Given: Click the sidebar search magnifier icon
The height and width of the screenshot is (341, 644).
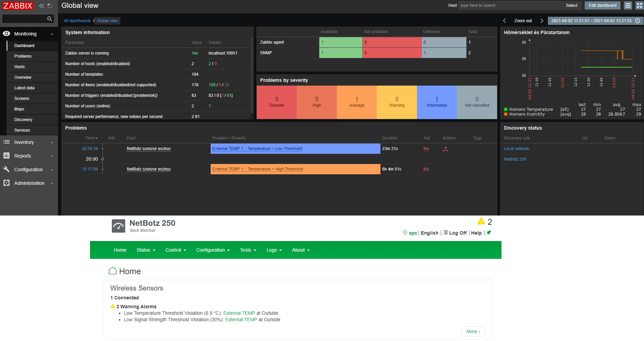Looking at the screenshot, I should click(x=50, y=19).
